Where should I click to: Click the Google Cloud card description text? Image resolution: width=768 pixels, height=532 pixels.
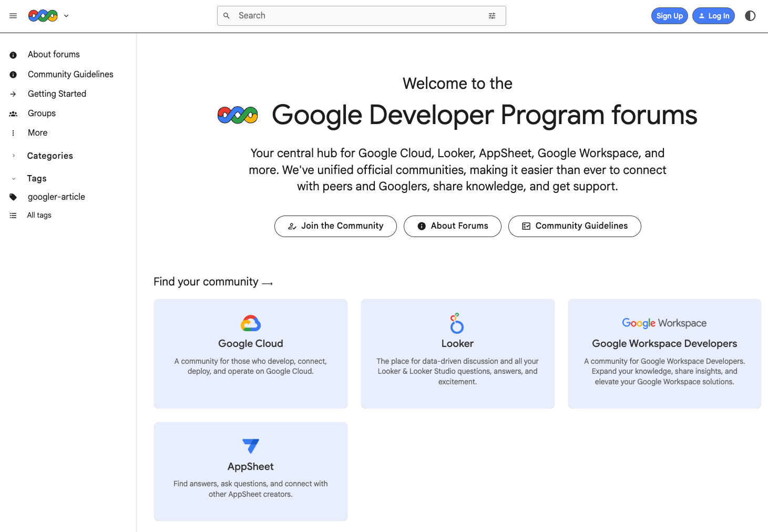[x=251, y=366]
